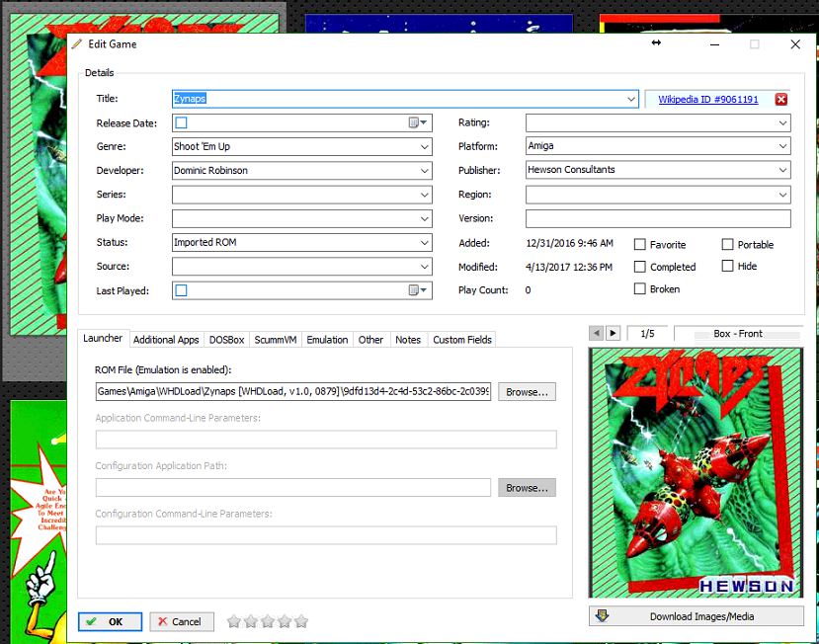Image resolution: width=819 pixels, height=644 pixels.
Task: Click Download Images/Media button
Action: click(x=696, y=616)
